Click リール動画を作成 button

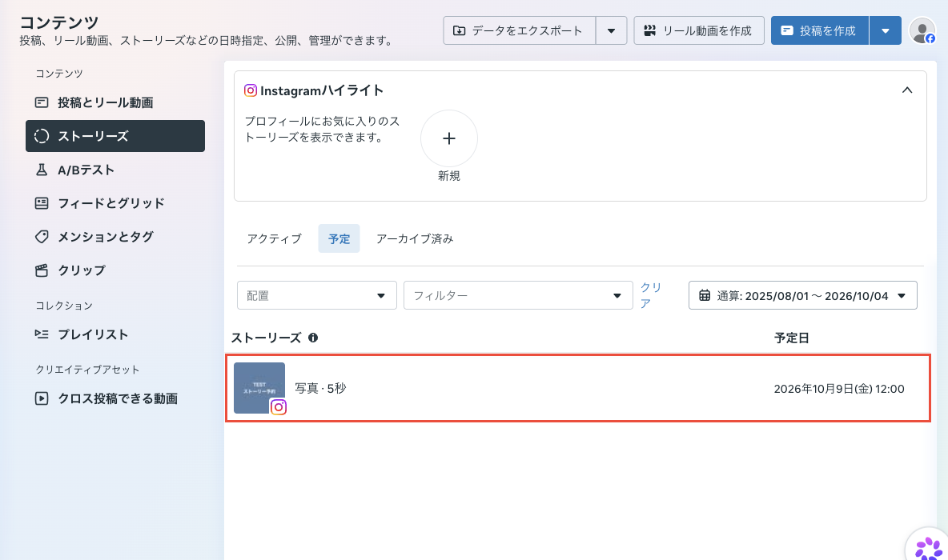[x=699, y=31]
